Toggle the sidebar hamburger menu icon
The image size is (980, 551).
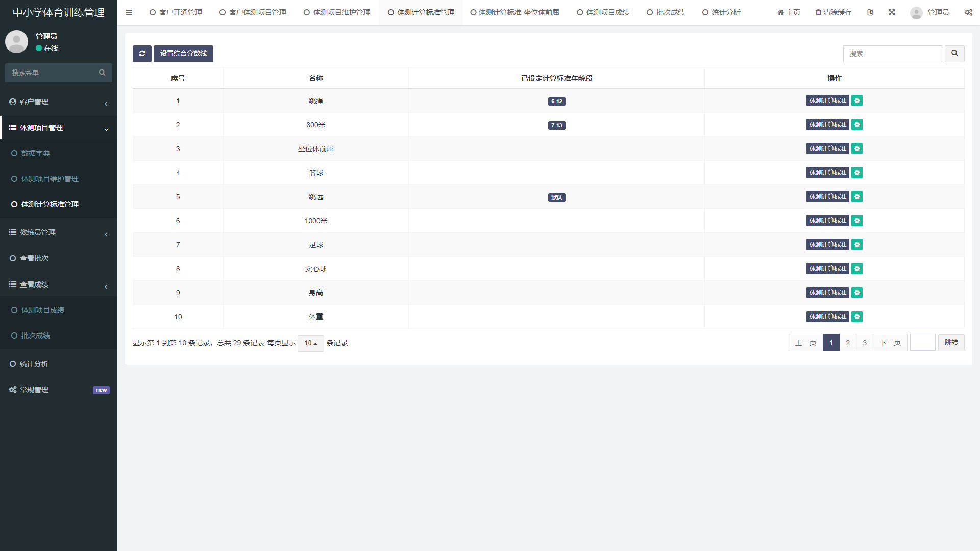[x=129, y=12]
